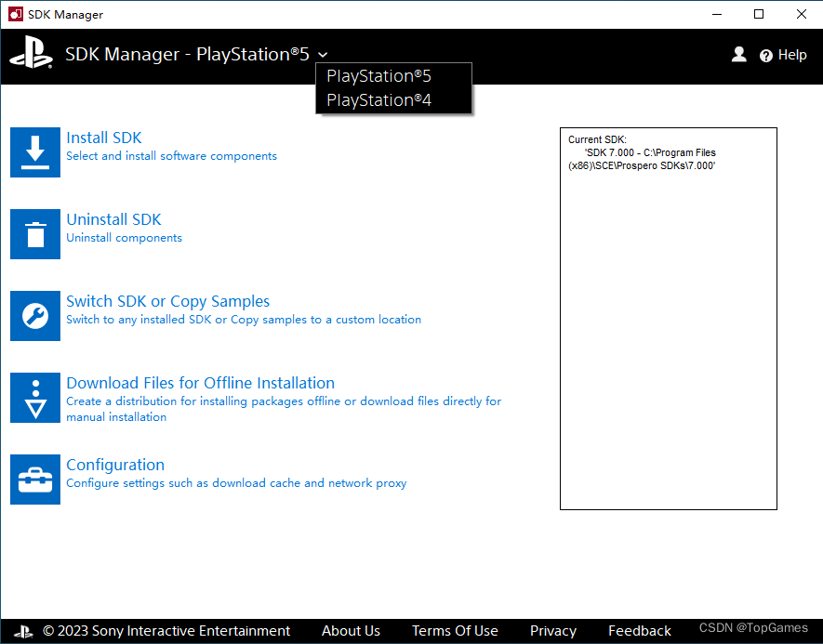Image resolution: width=823 pixels, height=644 pixels.
Task: Open the Feedback footer link
Action: (639, 630)
